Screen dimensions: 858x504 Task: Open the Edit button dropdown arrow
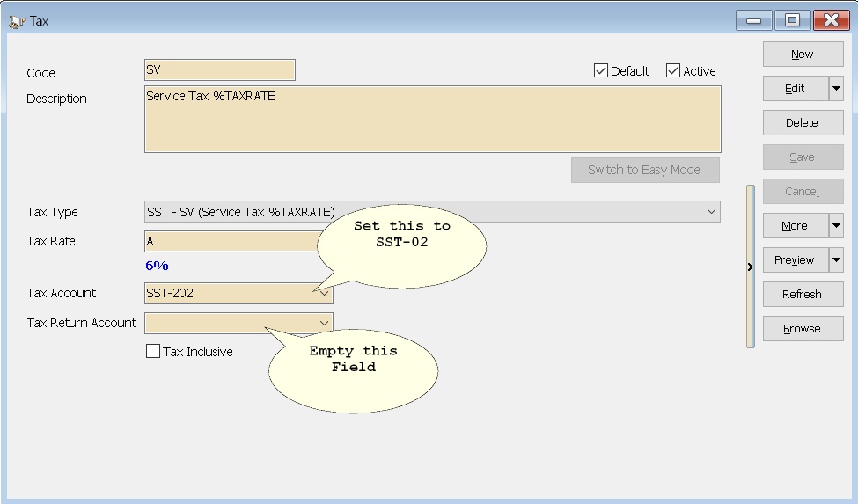(836, 89)
